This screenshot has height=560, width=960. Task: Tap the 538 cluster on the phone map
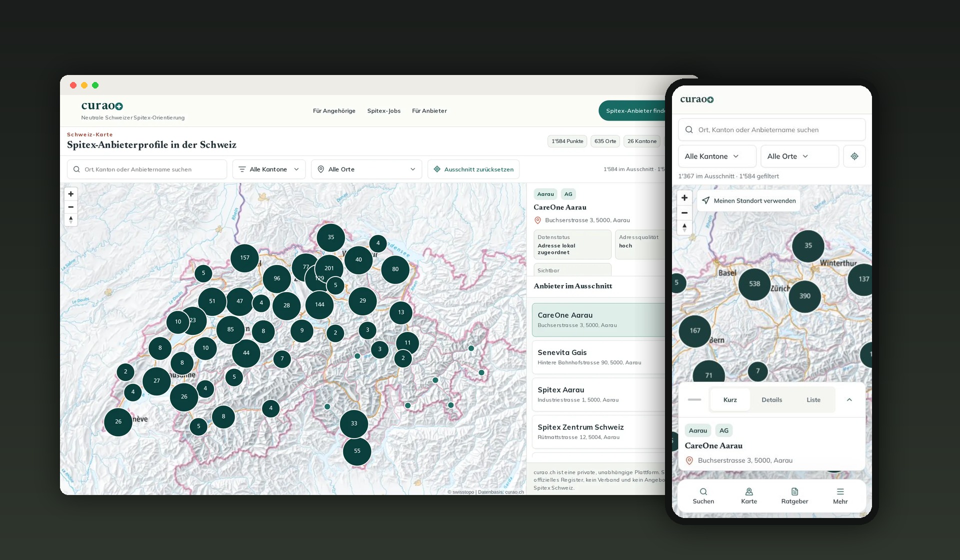(754, 284)
